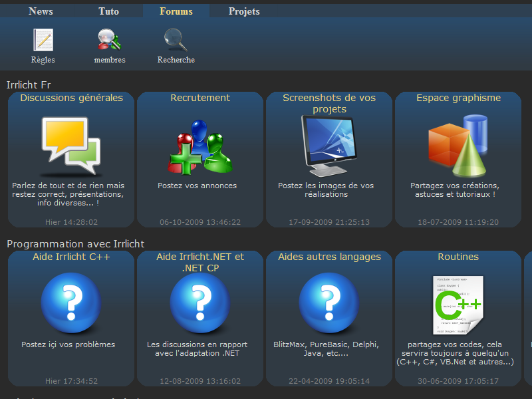
Task: Click the Hier 14:28:02 timestamp
Action: click(x=71, y=222)
